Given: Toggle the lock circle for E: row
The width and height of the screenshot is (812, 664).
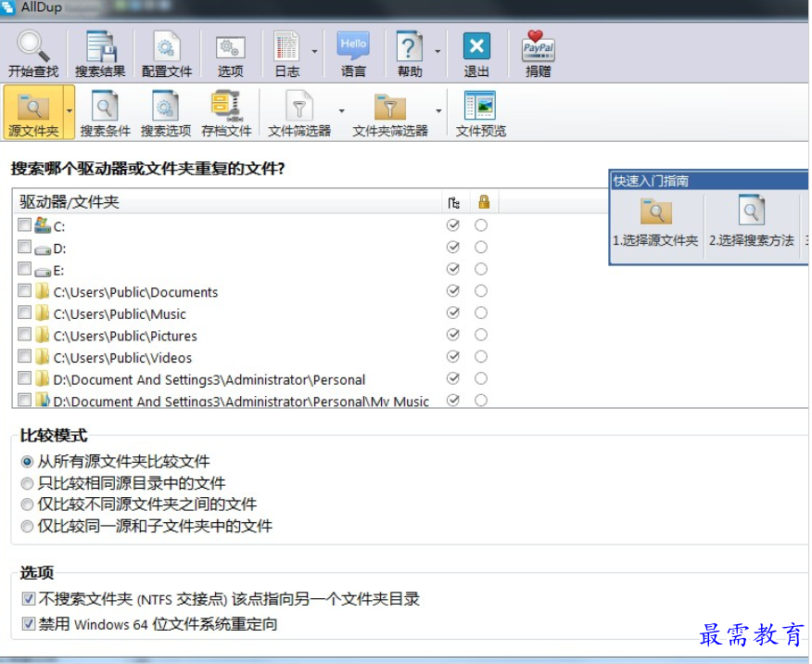Looking at the screenshot, I should [x=481, y=269].
